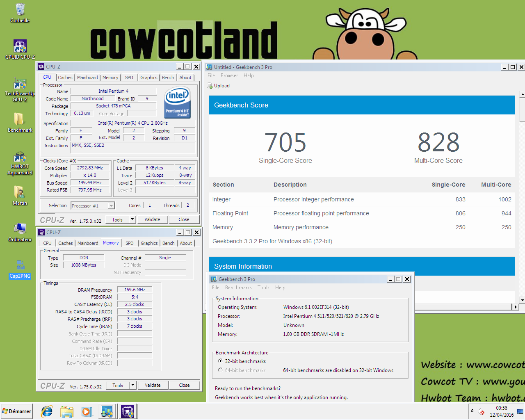Click the tray network computer icon
The image size is (525, 420).
tap(520, 411)
